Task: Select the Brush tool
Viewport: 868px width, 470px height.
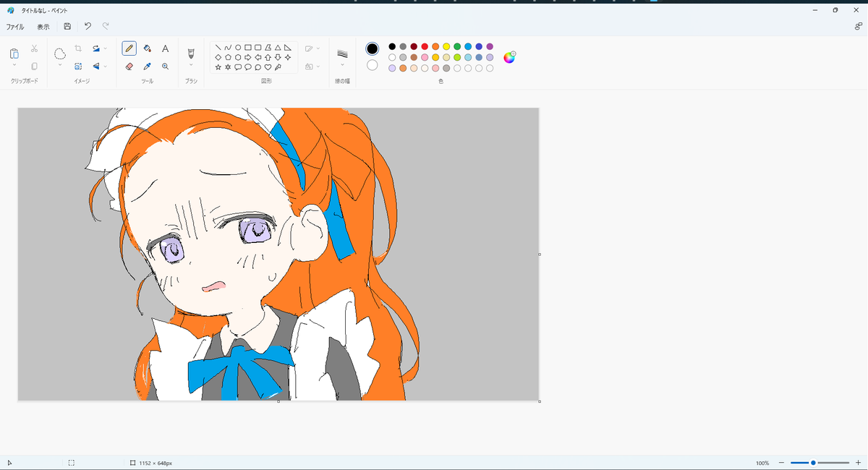Action: click(x=191, y=53)
